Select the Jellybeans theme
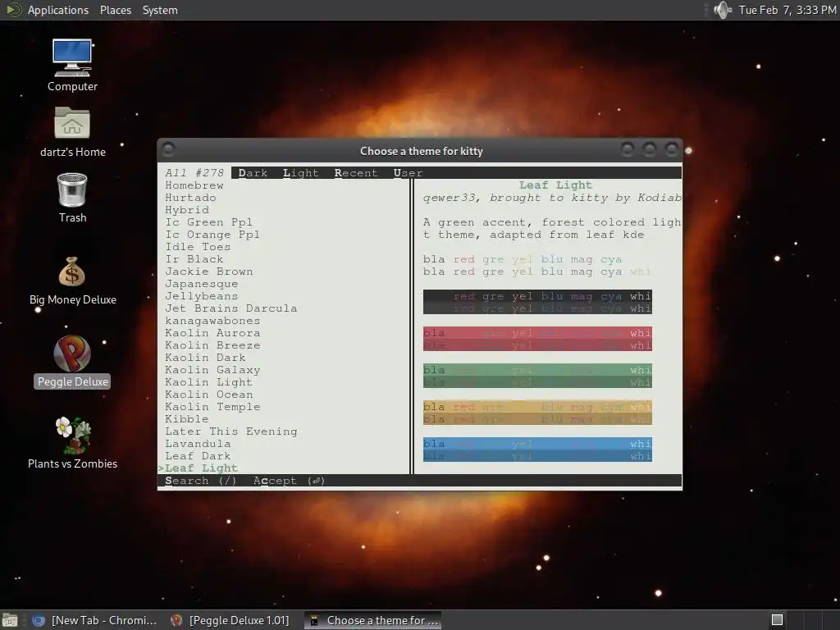The image size is (840, 630). pyautogui.click(x=202, y=296)
